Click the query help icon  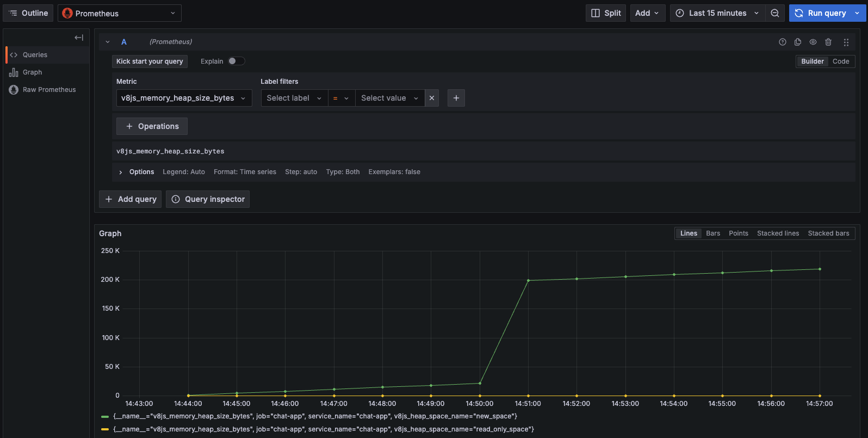pyautogui.click(x=782, y=42)
